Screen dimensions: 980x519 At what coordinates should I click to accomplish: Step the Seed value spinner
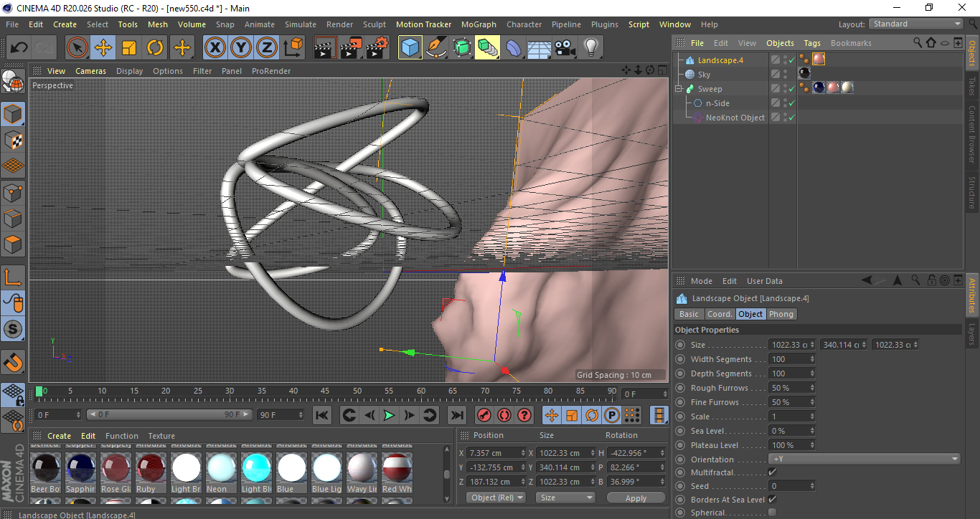click(812, 486)
